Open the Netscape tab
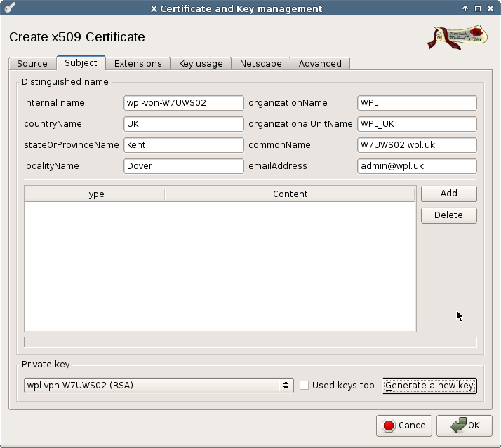The width and height of the screenshot is (501, 448). point(261,64)
